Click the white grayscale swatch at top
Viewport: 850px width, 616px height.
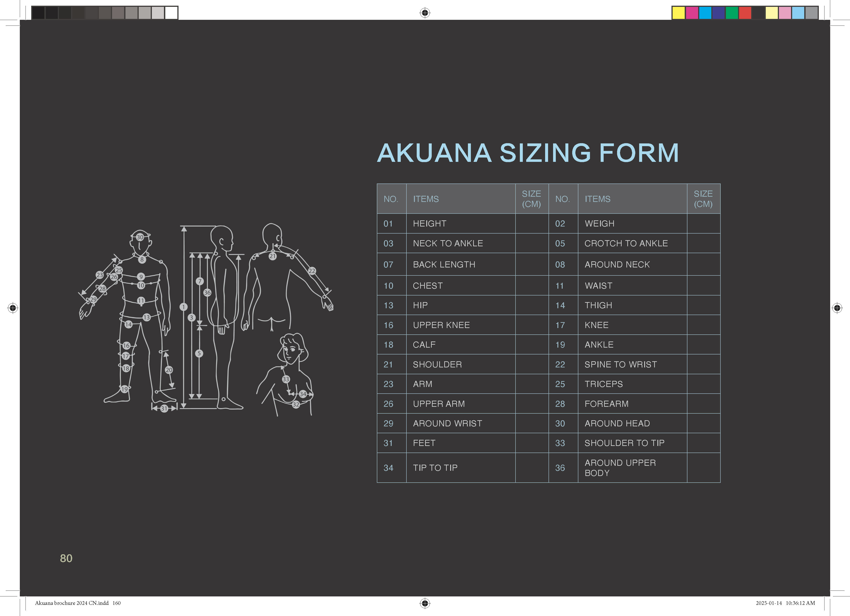click(x=171, y=13)
